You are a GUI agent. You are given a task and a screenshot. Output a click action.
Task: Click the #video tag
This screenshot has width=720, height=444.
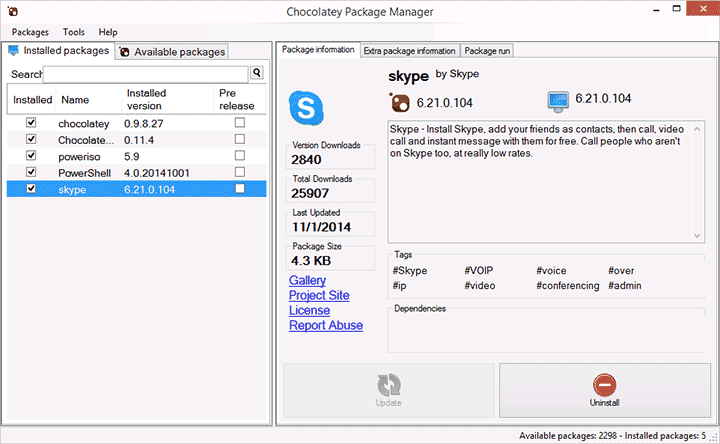479,286
